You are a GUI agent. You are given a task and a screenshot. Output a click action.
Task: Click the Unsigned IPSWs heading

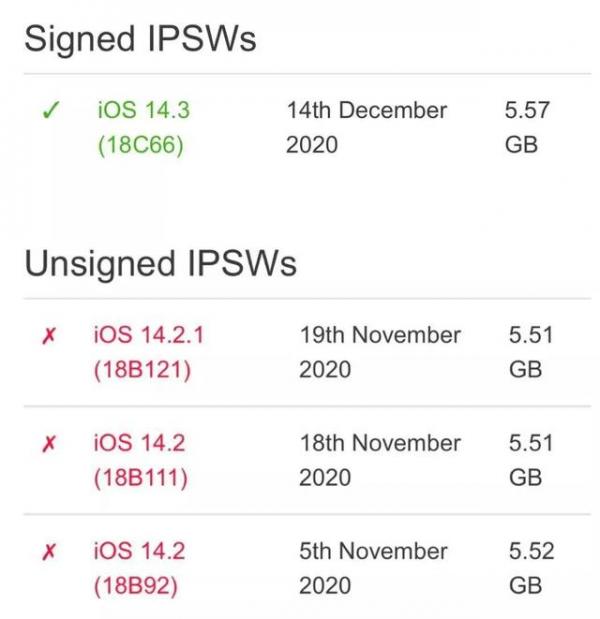160,264
